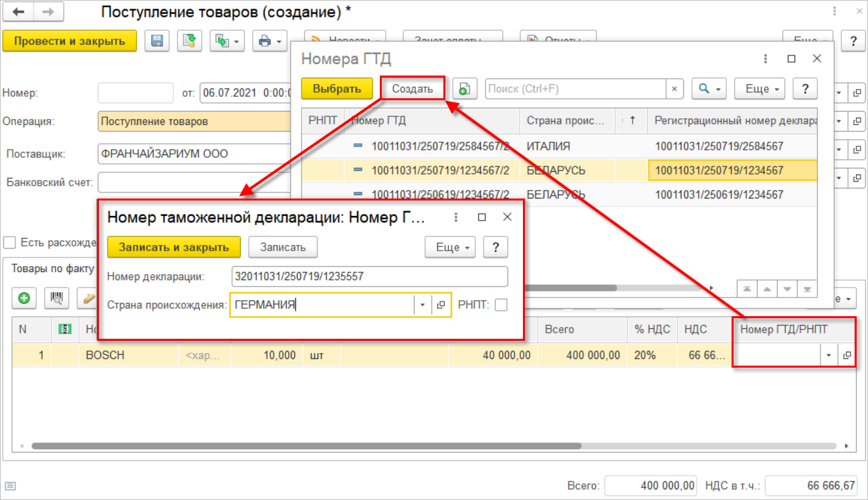Open help in Номера ГТД window
This screenshot has width=868, height=500.
806,88
